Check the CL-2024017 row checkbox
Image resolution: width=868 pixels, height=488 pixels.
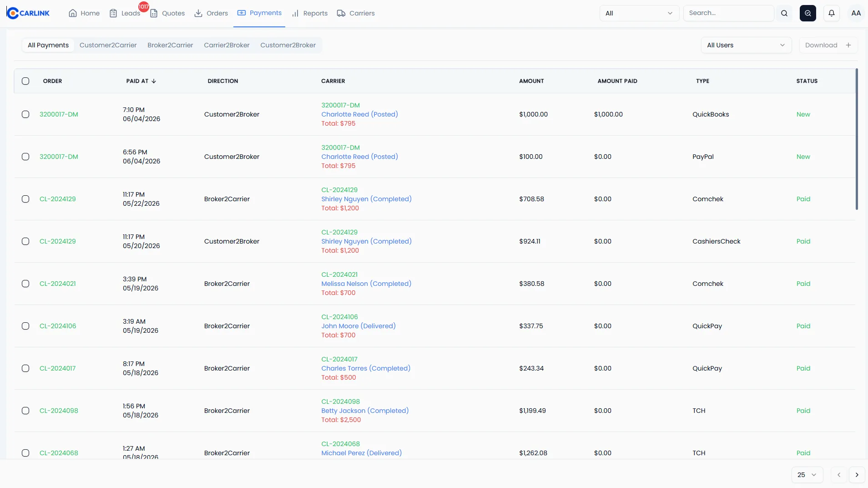(25, 368)
